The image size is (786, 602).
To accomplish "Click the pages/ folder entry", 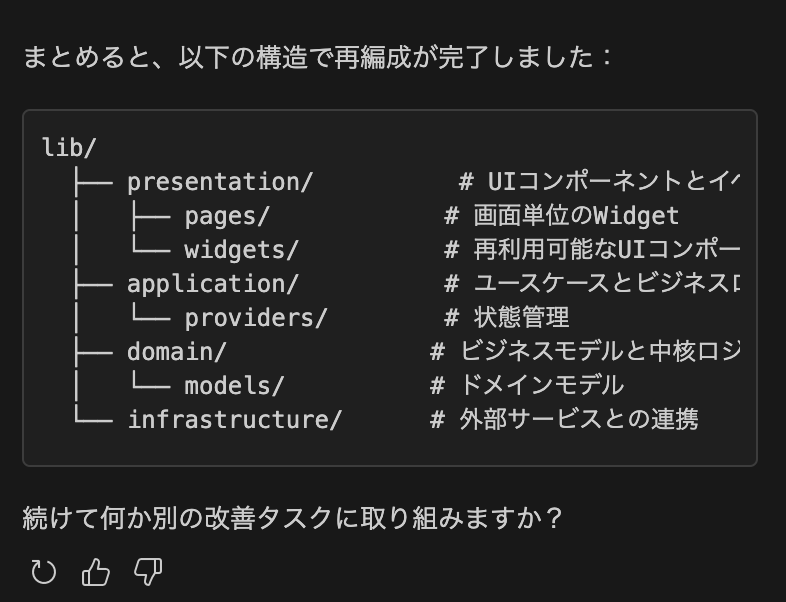I will (x=227, y=217).
